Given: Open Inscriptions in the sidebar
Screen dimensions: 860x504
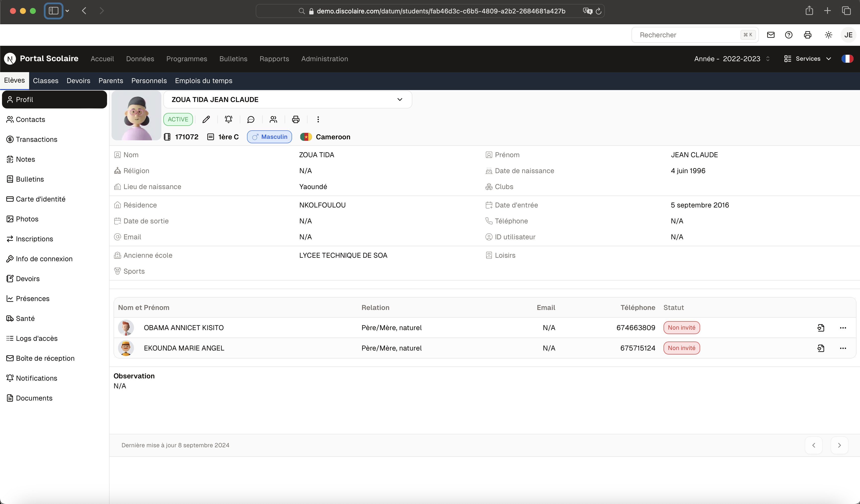Looking at the screenshot, I should click(x=55, y=239).
